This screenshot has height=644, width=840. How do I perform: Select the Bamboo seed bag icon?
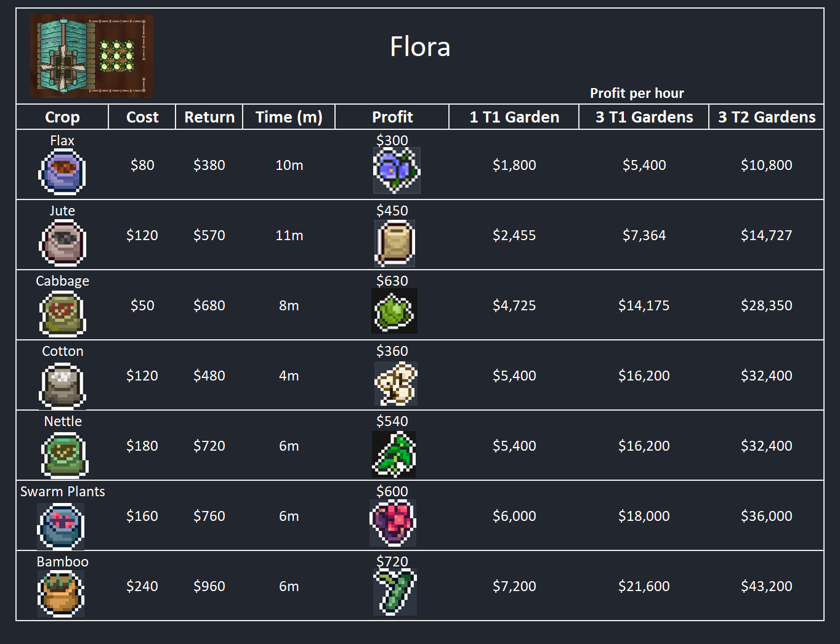pyautogui.click(x=61, y=594)
